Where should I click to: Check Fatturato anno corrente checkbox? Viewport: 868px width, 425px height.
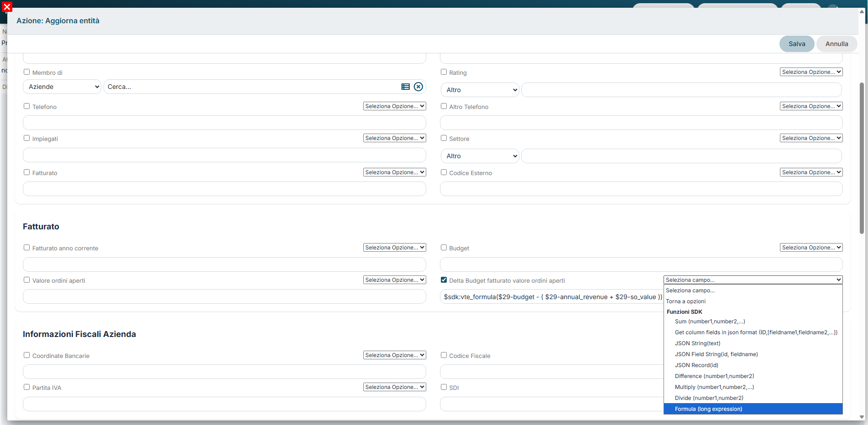pyautogui.click(x=26, y=248)
